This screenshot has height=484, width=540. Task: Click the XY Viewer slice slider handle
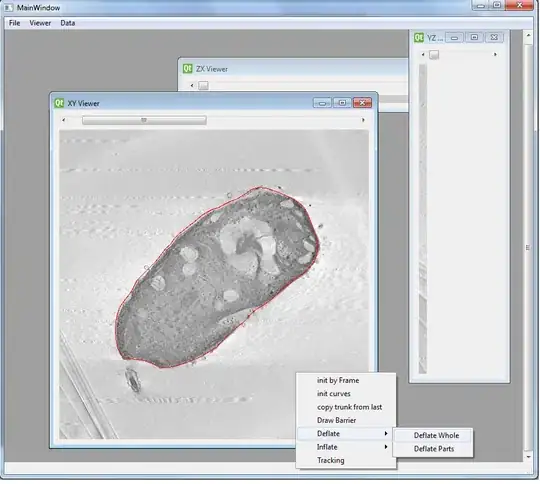[144, 120]
